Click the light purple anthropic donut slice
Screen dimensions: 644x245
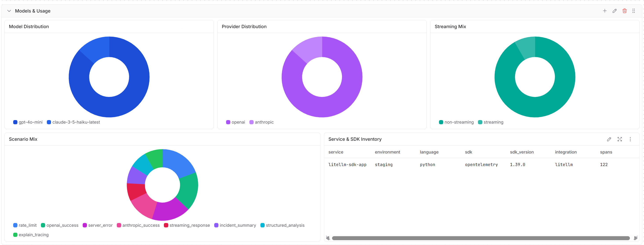click(x=310, y=49)
